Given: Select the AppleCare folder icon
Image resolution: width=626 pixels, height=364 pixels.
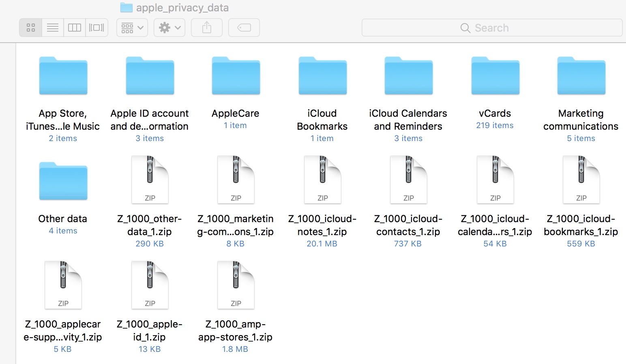Looking at the screenshot, I should [x=236, y=76].
